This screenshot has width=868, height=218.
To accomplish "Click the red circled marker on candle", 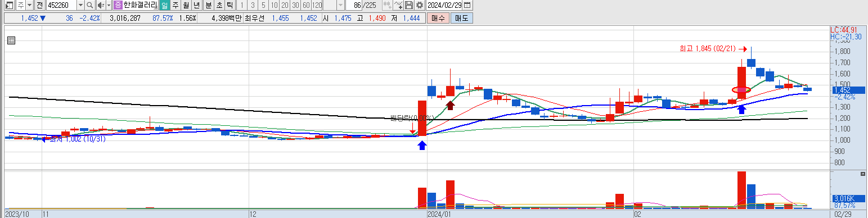I will pyautogui.click(x=741, y=90).
